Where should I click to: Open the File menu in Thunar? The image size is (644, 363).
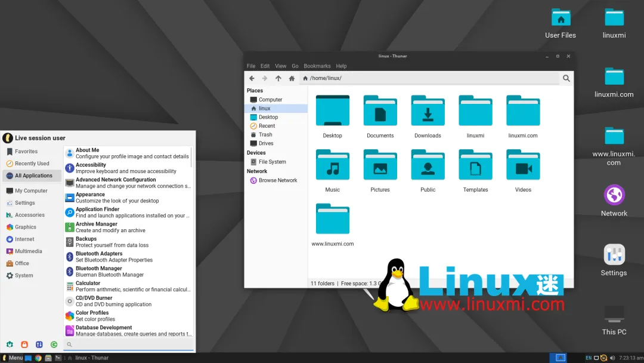tap(251, 66)
